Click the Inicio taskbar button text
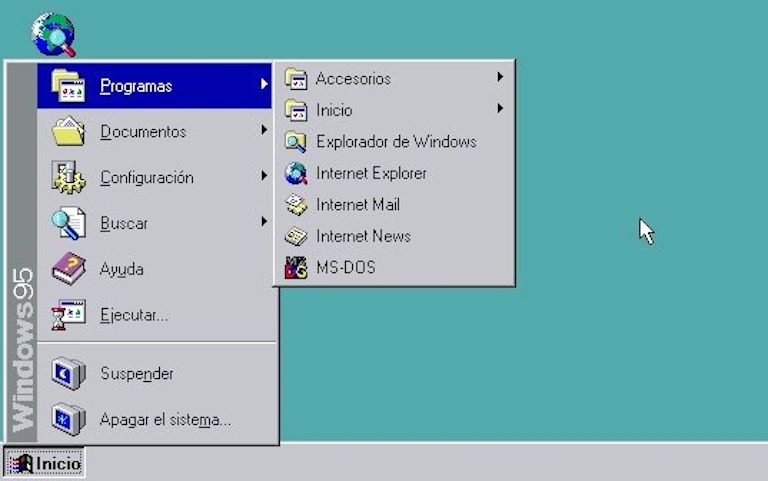The image size is (768, 481). [x=58, y=463]
